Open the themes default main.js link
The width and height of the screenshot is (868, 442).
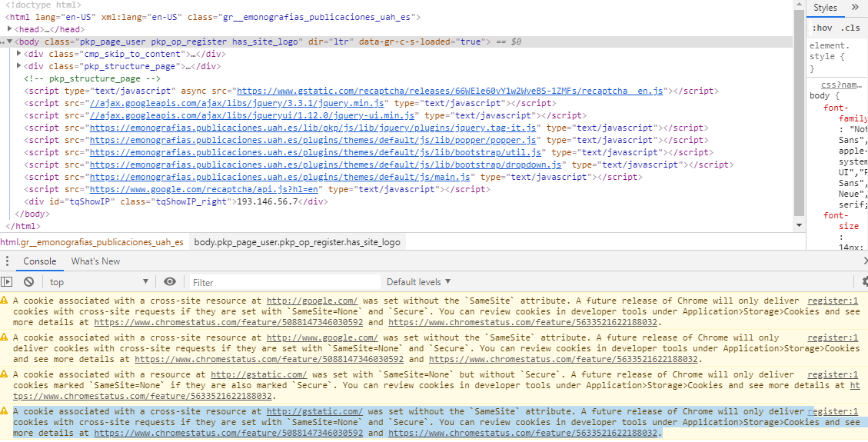point(280,177)
